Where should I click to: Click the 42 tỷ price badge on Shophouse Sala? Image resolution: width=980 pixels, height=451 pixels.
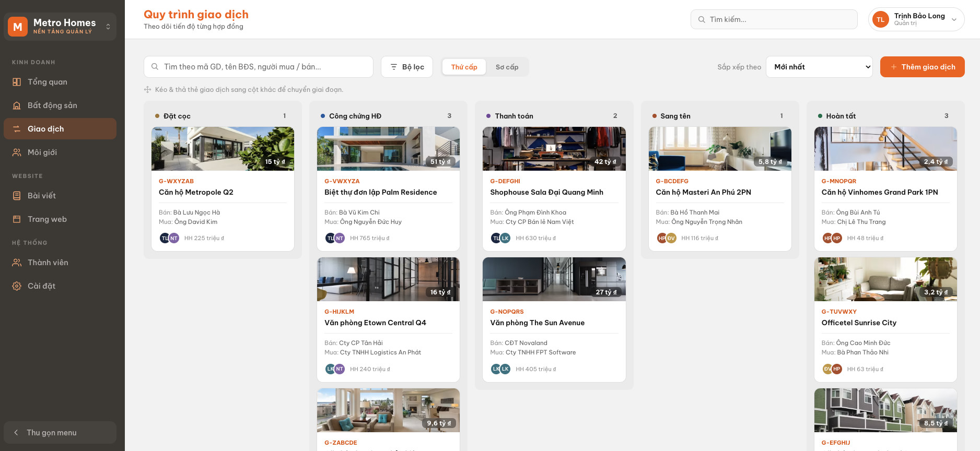point(605,162)
